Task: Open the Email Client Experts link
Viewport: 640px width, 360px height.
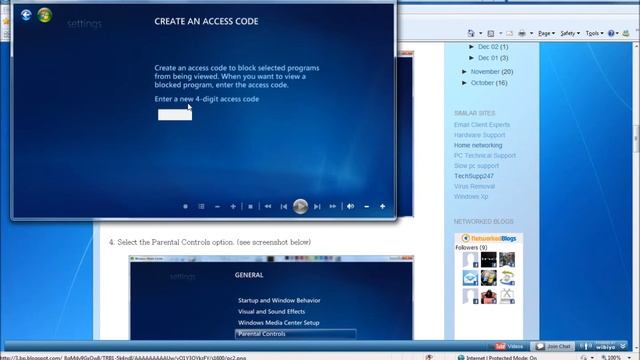Action: click(x=482, y=125)
